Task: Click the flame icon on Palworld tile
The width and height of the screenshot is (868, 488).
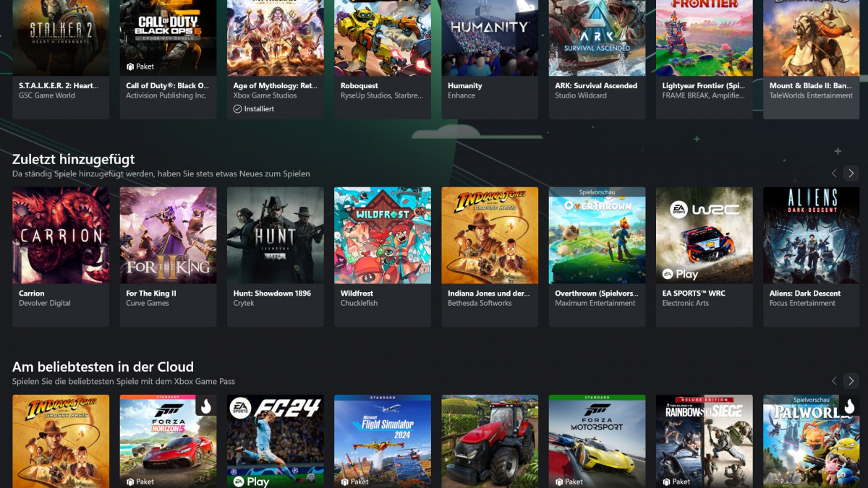Action: [x=849, y=406]
